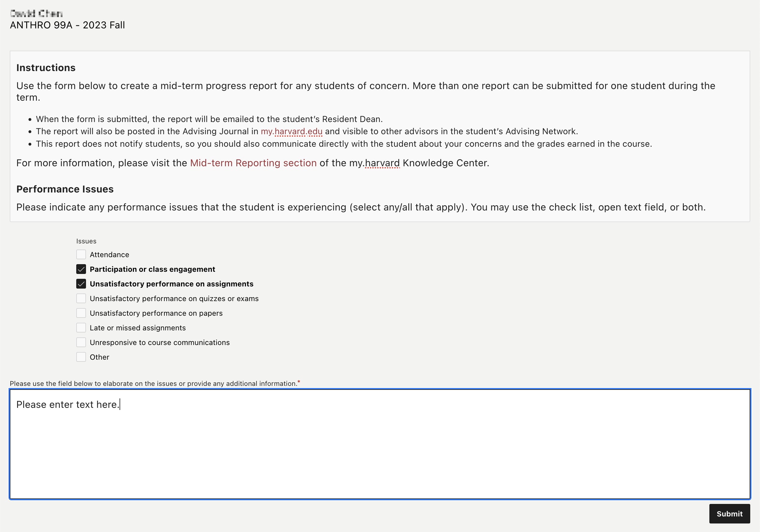760x532 pixels.
Task: Check Unresponsive to course communications
Action: 81,342
